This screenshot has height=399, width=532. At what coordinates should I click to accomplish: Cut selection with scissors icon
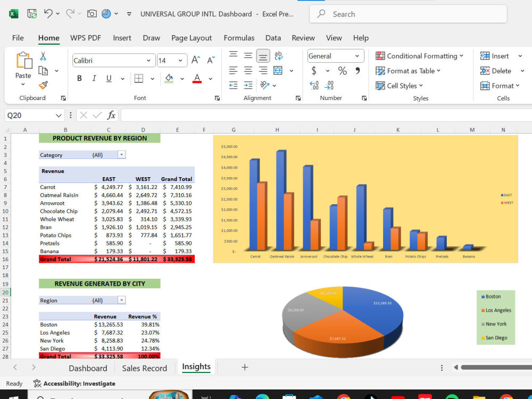[43, 56]
